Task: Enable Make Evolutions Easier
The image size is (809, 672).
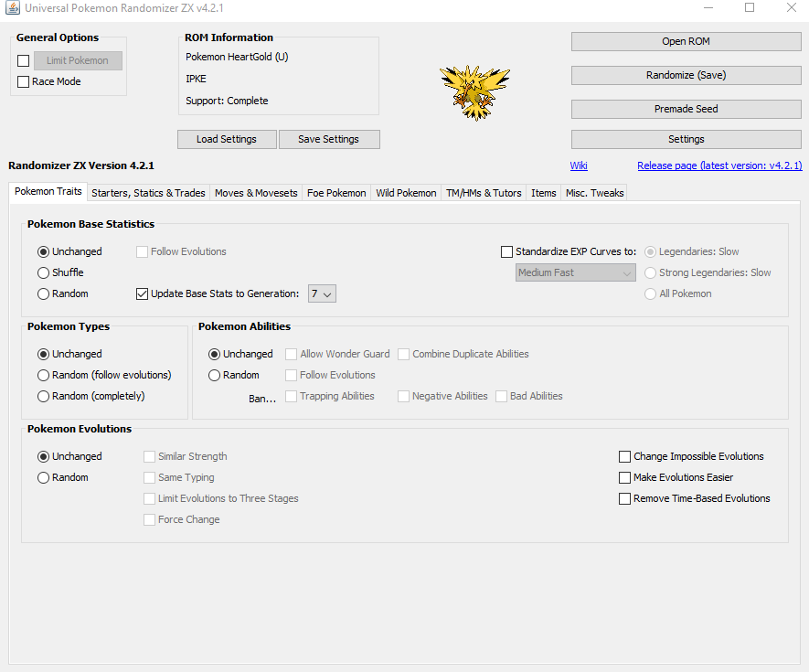Action: click(x=624, y=477)
